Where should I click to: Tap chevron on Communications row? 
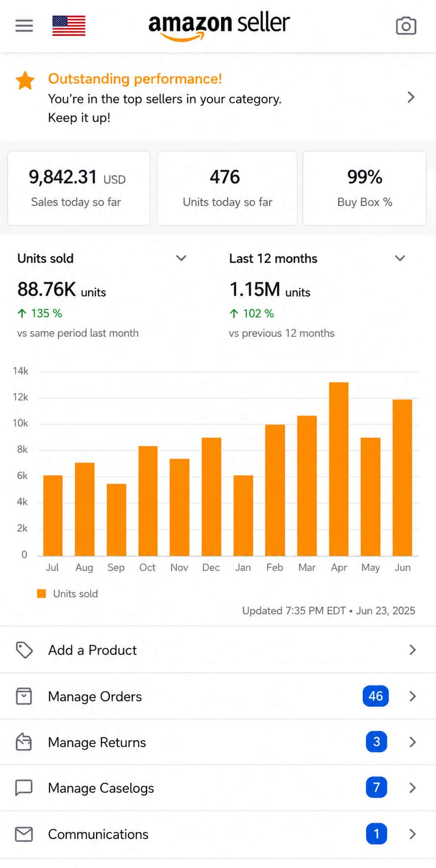coord(412,834)
